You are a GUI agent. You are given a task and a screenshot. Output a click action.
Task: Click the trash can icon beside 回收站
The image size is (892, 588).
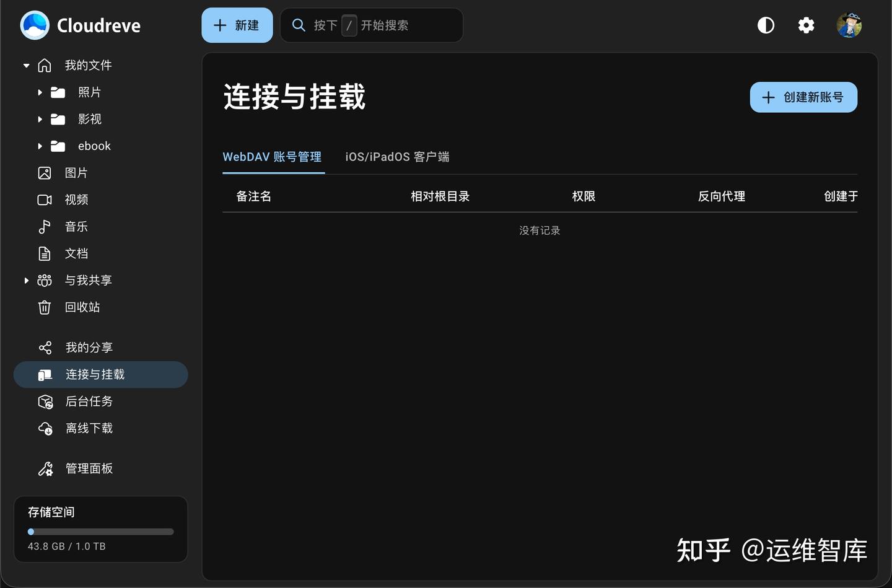point(45,307)
